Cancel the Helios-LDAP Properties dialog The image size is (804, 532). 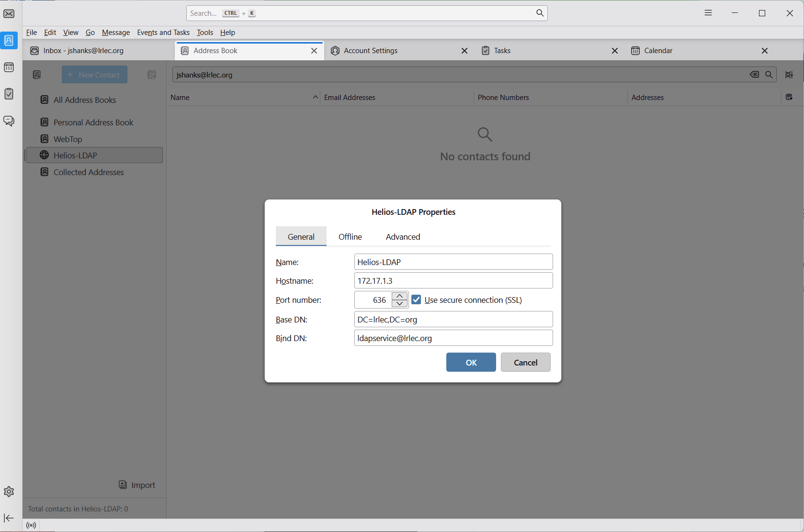(x=525, y=363)
